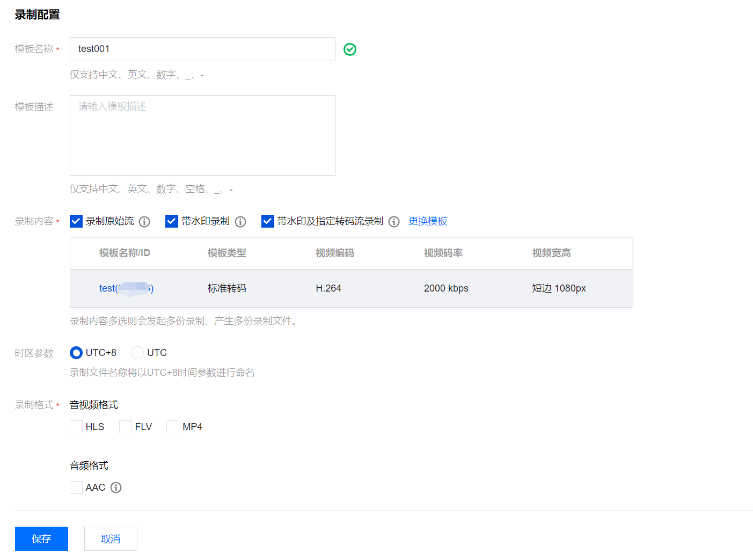Screen dimensions: 753x560
Task: Uncheck the 带水印录制 checkbox
Action: (x=172, y=221)
